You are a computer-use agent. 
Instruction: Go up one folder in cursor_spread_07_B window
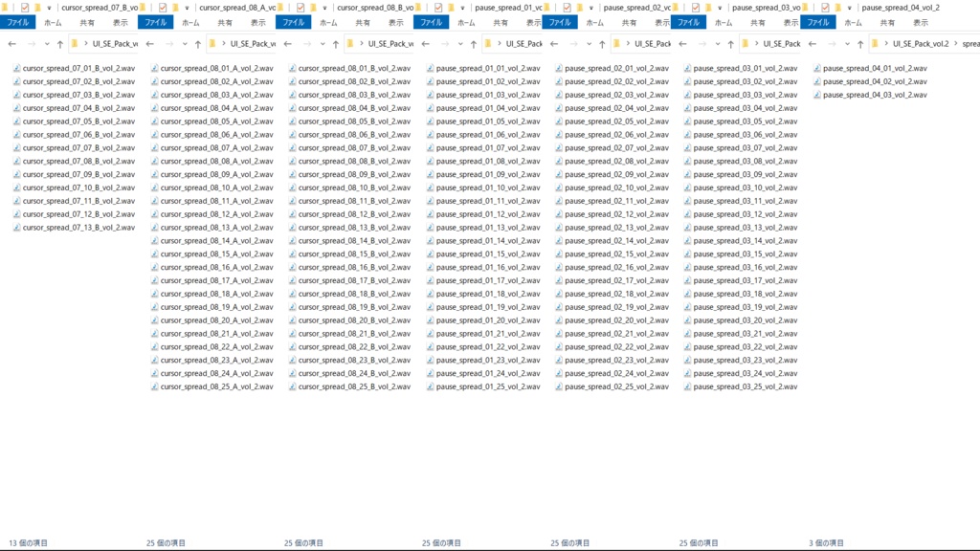tap(60, 44)
